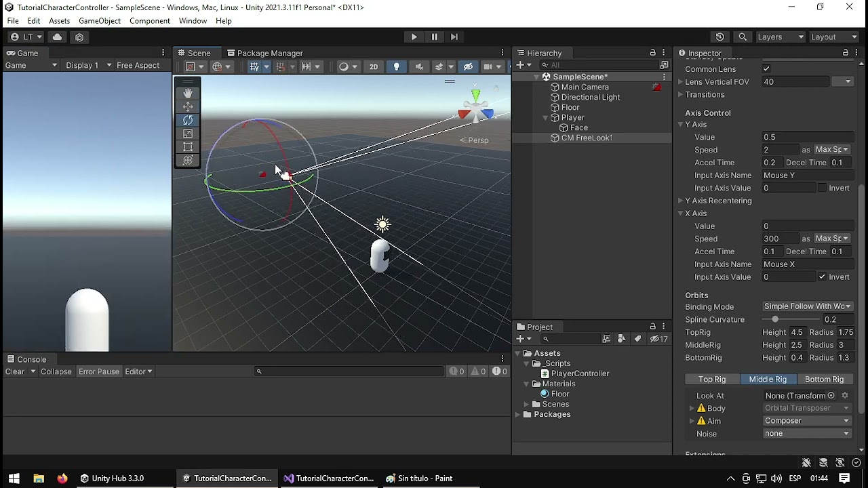Select CM FreeLook1 in Hierarchy
Image resolution: width=868 pixels, height=488 pixels.
click(587, 138)
